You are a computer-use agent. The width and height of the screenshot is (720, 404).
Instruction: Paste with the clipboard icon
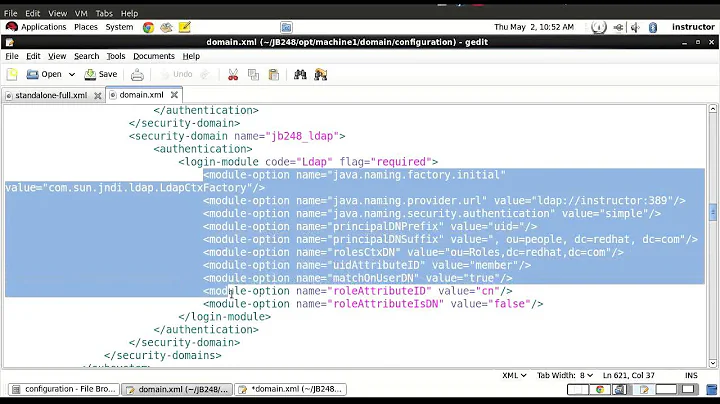pyautogui.click(x=274, y=74)
